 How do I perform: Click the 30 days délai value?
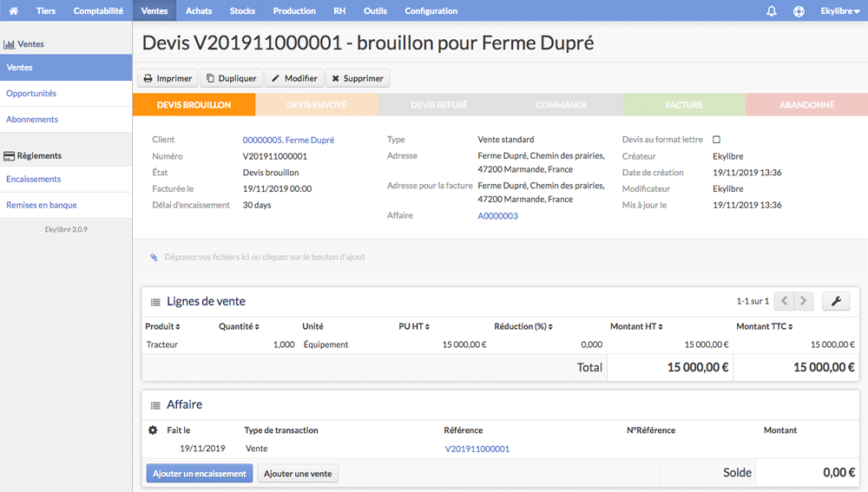click(257, 205)
